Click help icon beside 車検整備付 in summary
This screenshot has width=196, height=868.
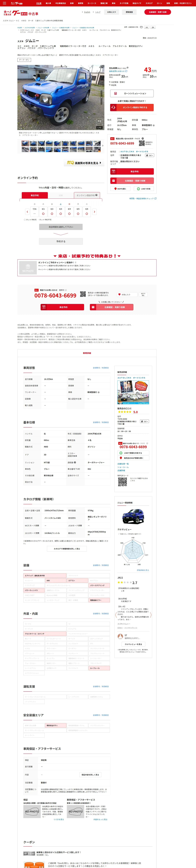[154, 125]
